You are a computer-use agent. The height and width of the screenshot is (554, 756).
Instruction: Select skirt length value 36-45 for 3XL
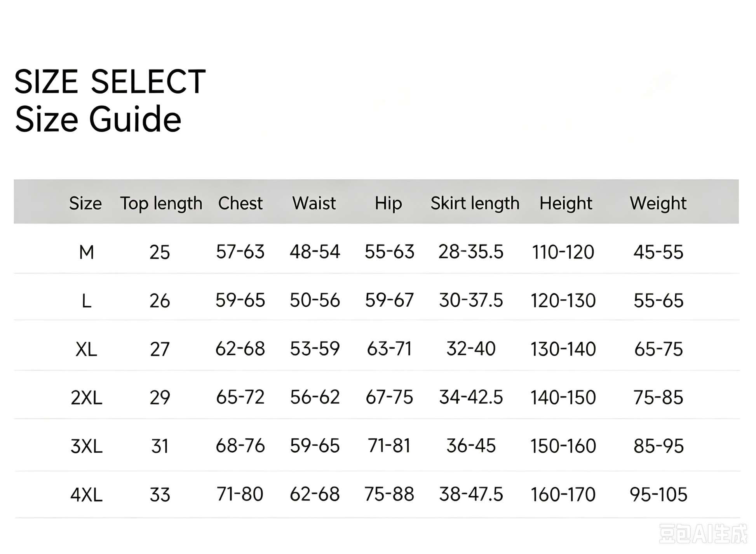tap(471, 446)
